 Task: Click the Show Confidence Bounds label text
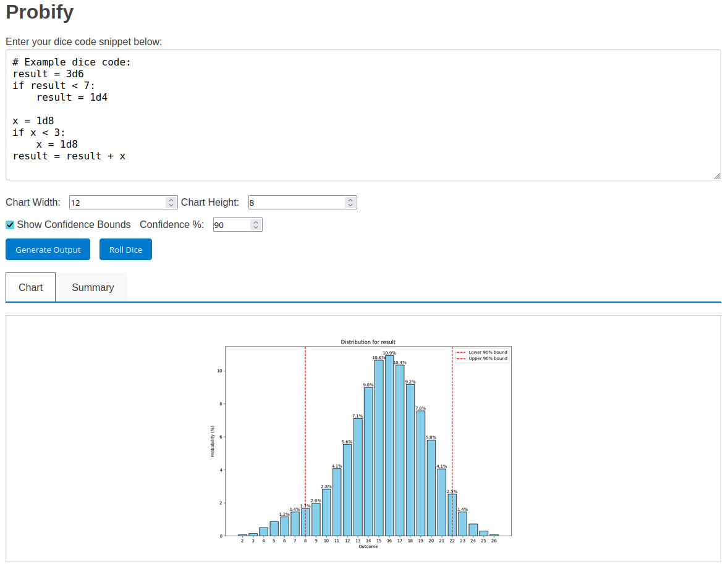coord(74,225)
